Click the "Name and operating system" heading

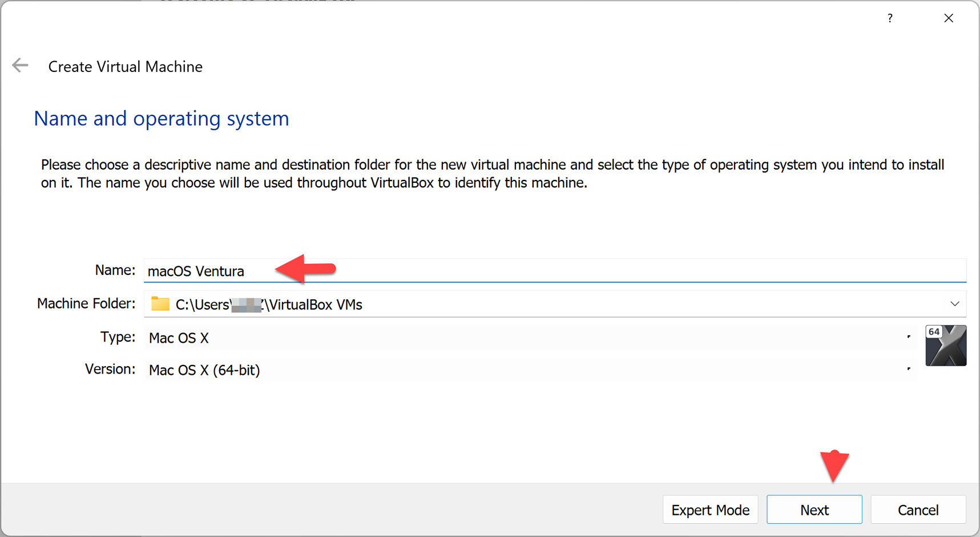[x=161, y=118]
